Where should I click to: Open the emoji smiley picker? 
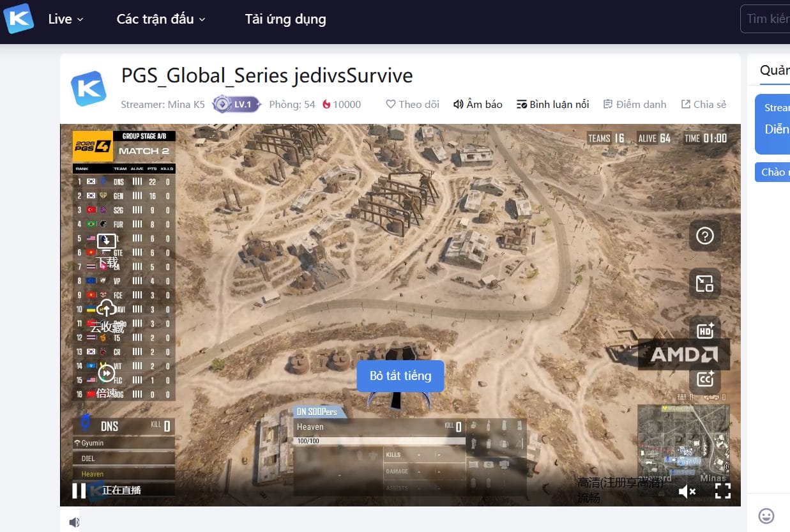tap(766, 515)
